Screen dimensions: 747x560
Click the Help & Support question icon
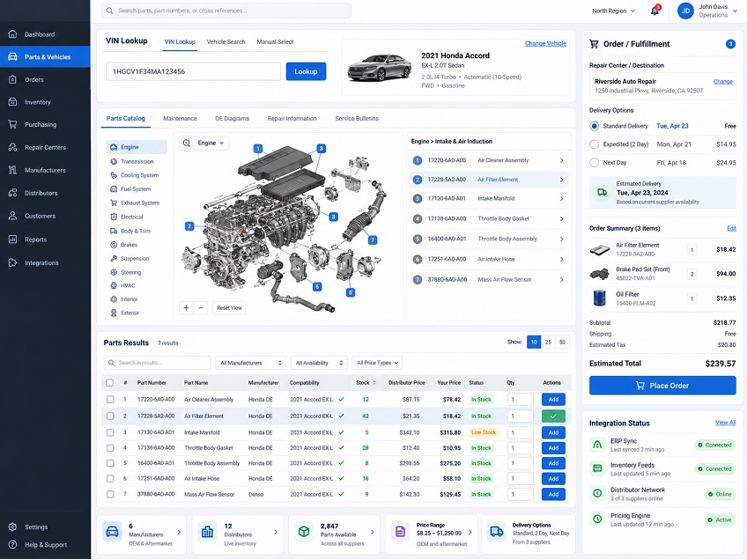[13, 544]
